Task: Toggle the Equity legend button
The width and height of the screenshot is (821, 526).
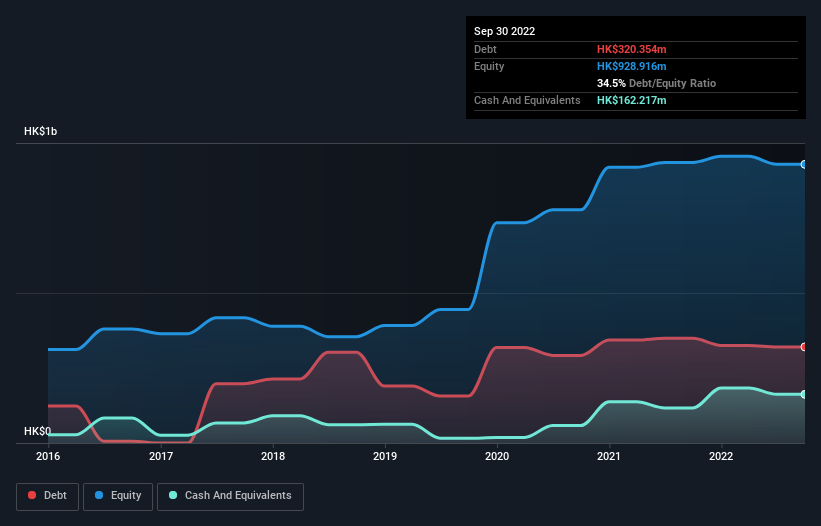Action: click(x=118, y=496)
